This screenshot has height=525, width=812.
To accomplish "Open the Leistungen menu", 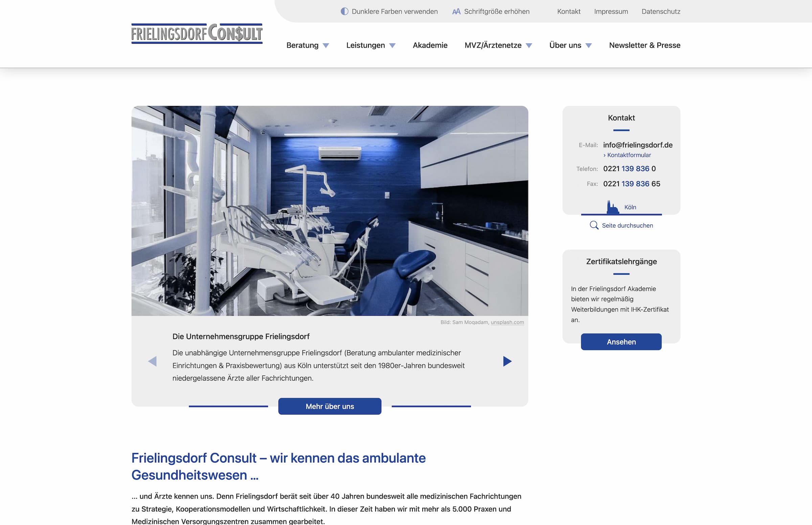I will coord(365,45).
